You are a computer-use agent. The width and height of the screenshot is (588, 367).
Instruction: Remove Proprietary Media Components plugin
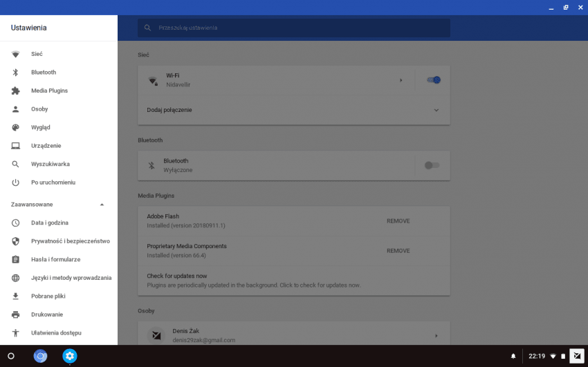tap(398, 251)
